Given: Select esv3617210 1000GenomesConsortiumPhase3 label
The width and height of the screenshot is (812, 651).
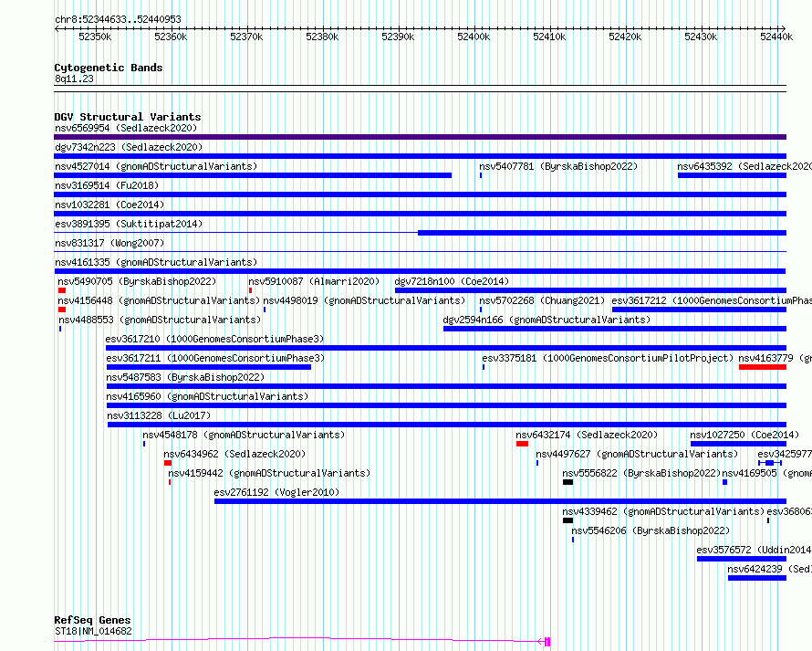Looking at the screenshot, I should click(214, 339).
